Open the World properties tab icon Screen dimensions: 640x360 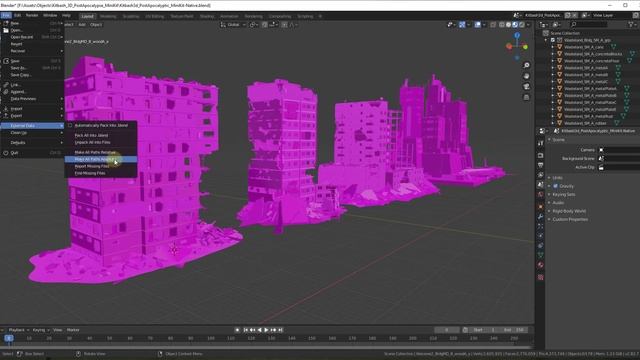540,195
